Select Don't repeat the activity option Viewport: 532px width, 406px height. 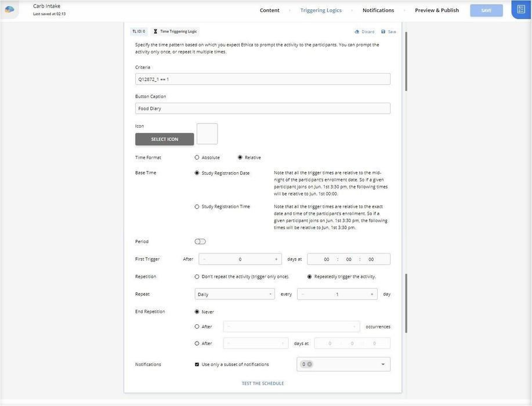pos(197,277)
